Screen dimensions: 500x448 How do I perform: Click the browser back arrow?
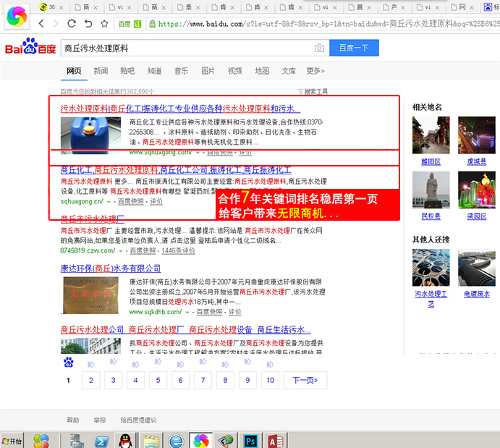(41, 23)
